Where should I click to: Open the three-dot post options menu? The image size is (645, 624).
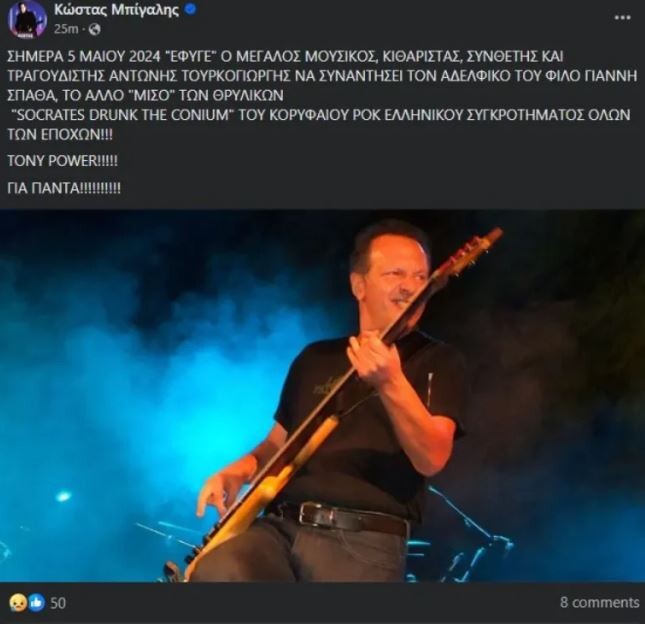623,17
